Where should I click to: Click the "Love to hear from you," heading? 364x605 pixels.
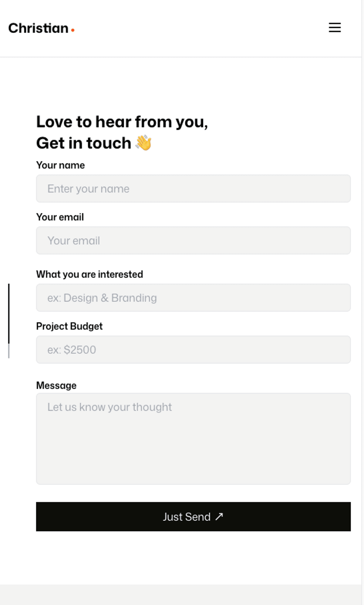pyautogui.click(x=122, y=122)
